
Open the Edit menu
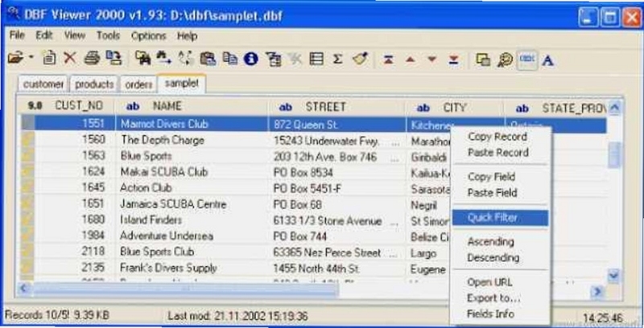click(44, 35)
